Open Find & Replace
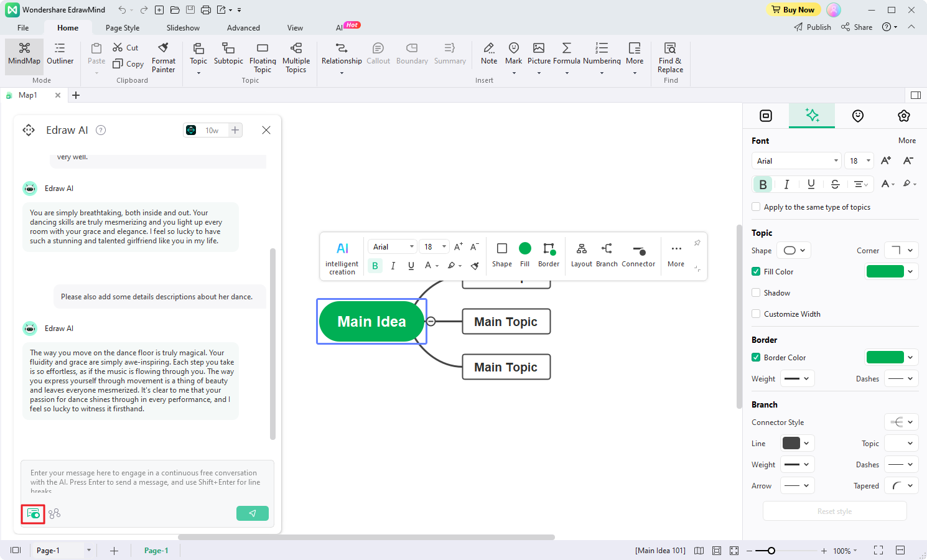The width and height of the screenshot is (927, 560). coord(670,57)
